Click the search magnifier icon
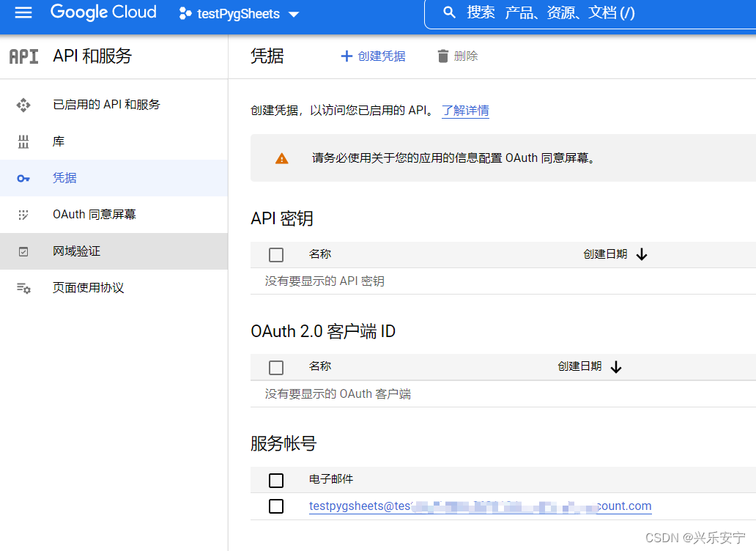Image resolution: width=756 pixels, height=551 pixels. (x=449, y=12)
